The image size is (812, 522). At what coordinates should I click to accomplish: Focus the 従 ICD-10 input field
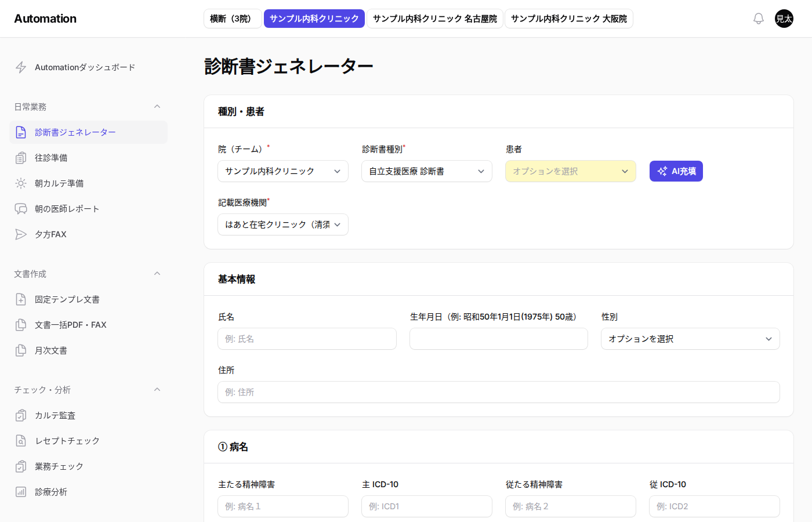[x=715, y=506]
